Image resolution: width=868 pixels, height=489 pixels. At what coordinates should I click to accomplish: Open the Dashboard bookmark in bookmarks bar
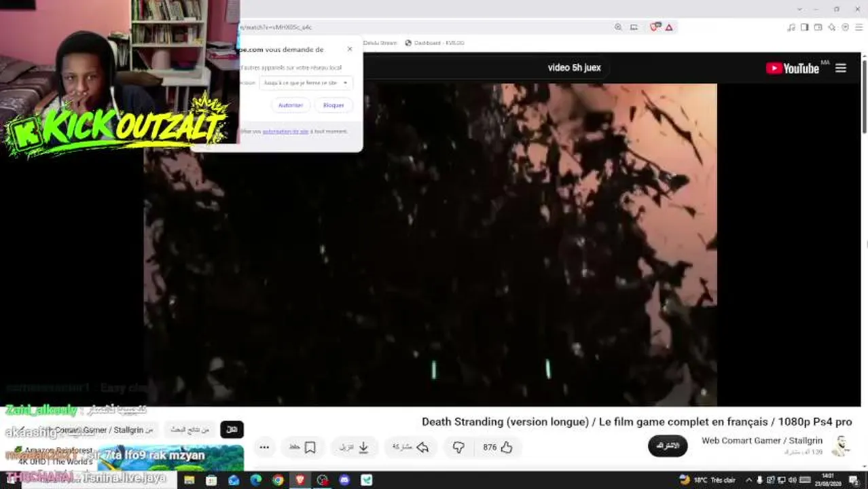[x=434, y=43]
